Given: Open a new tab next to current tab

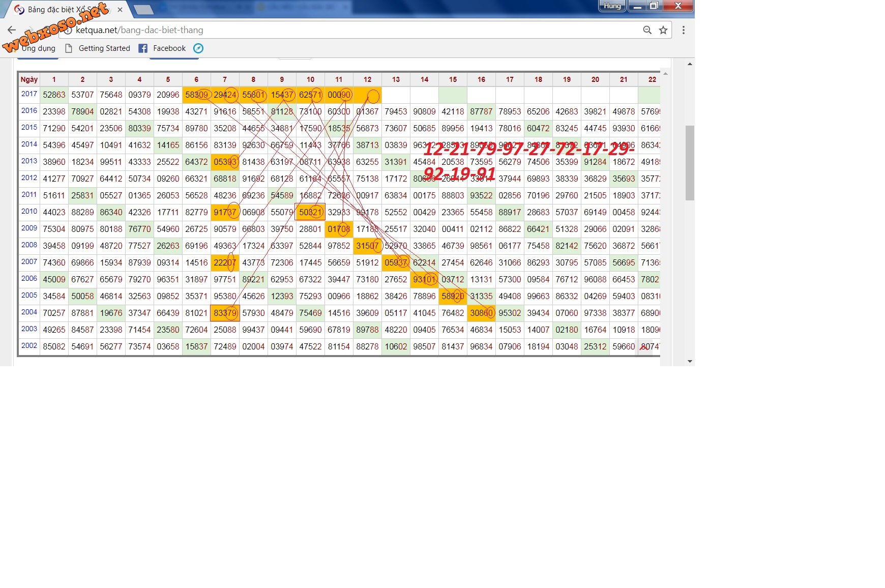Looking at the screenshot, I should [143, 10].
